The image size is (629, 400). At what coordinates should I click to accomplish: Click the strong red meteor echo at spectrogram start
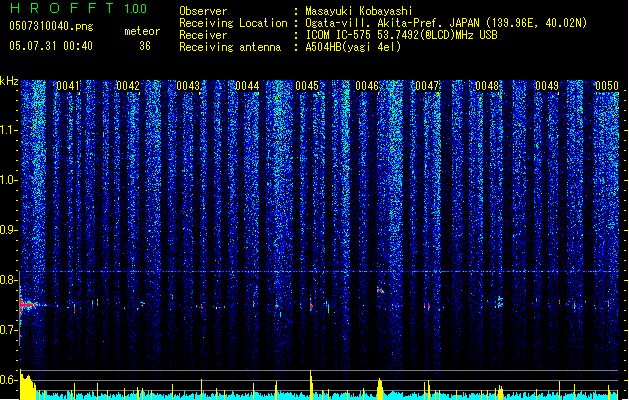point(27,305)
